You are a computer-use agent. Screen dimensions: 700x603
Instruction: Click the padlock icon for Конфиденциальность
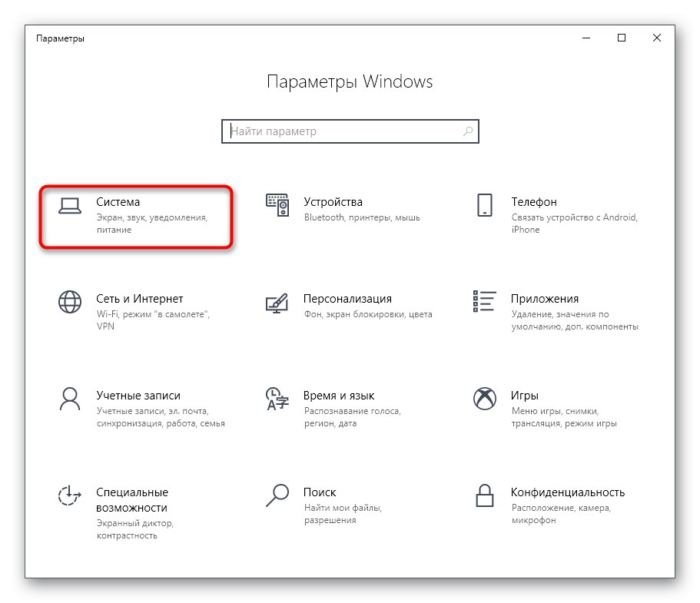coord(484,495)
